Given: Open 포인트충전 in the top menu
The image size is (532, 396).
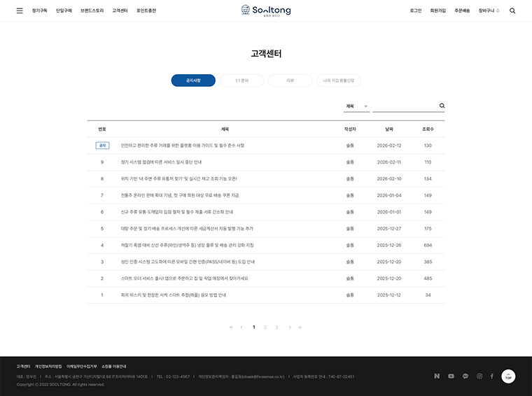Looking at the screenshot, I should (x=146, y=11).
